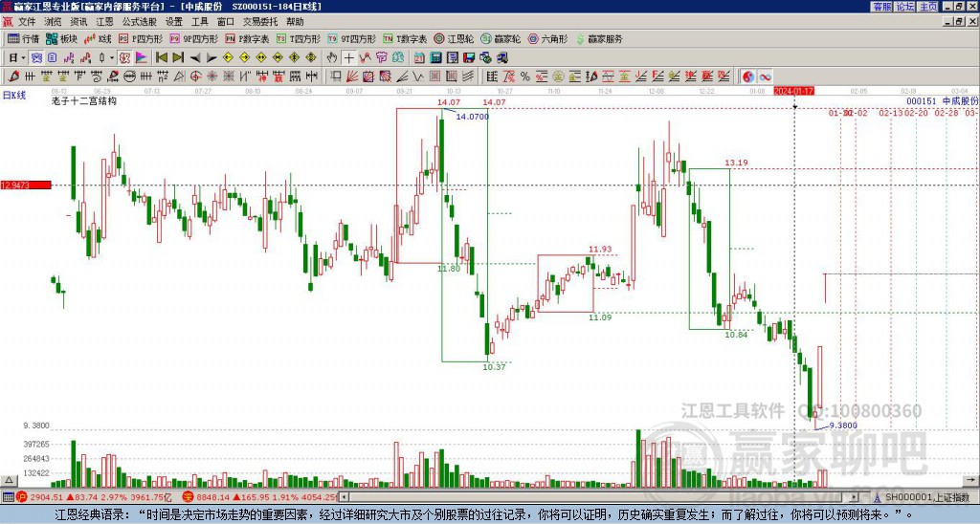Launch the 赢家轮 wheel tool
The width and height of the screenshot is (980, 524).
(x=501, y=38)
